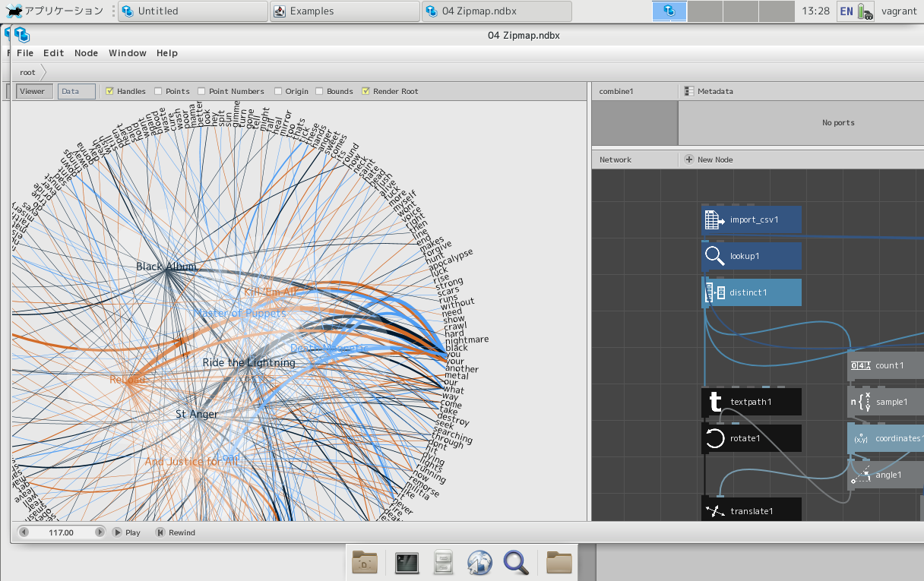Select the angle1 node icon
Screen dimensions: 924x581
pyautogui.click(x=862, y=475)
